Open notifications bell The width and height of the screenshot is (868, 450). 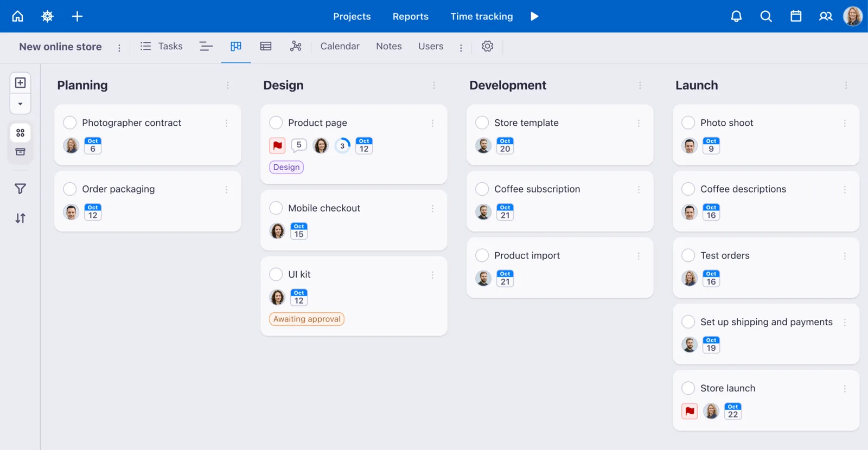coord(736,16)
